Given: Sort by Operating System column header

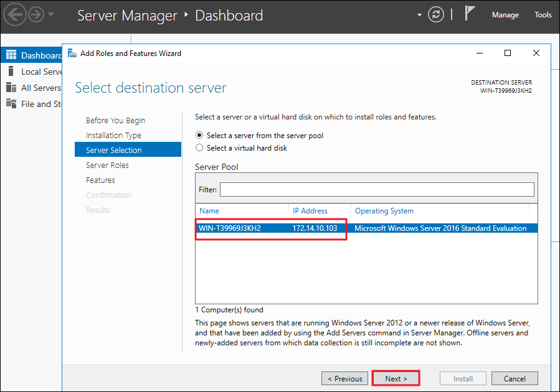Looking at the screenshot, I should point(384,211).
